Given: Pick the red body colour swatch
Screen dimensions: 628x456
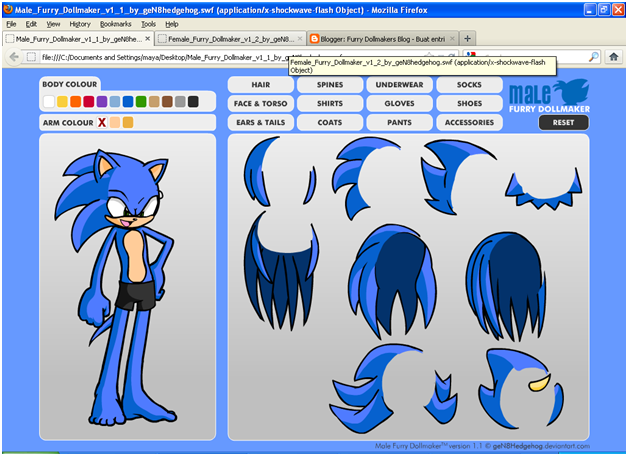Looking at the screenshot, I should click(x=89, y=102).
